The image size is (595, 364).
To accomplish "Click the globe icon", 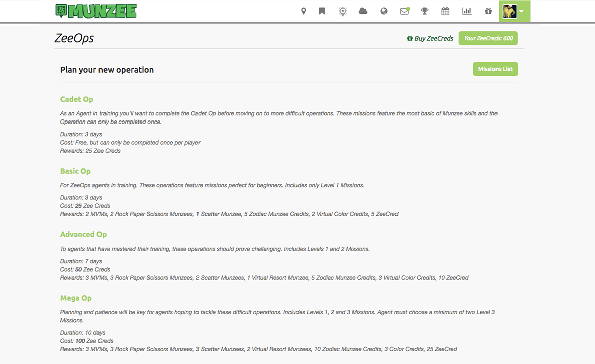I will click(x=384, y=11).
